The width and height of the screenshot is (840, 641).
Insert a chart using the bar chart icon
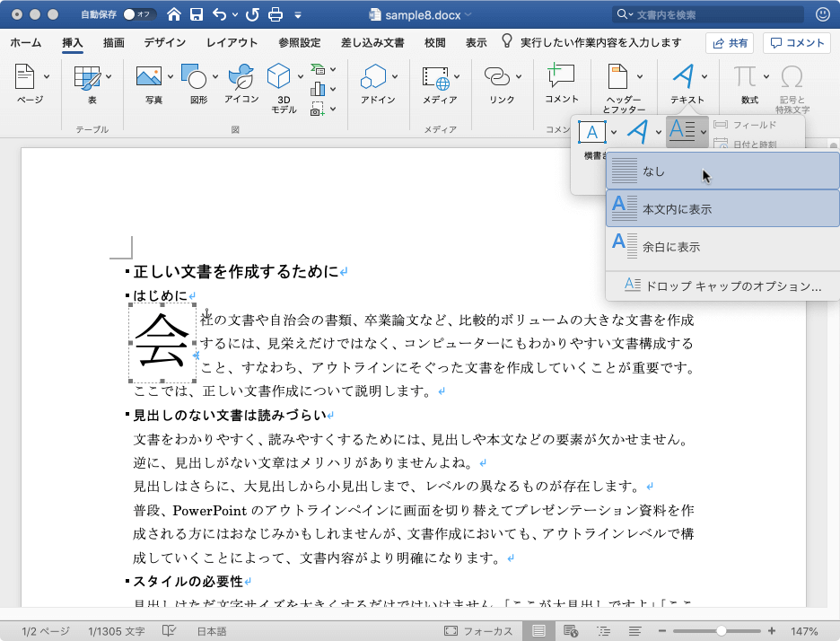318,89
